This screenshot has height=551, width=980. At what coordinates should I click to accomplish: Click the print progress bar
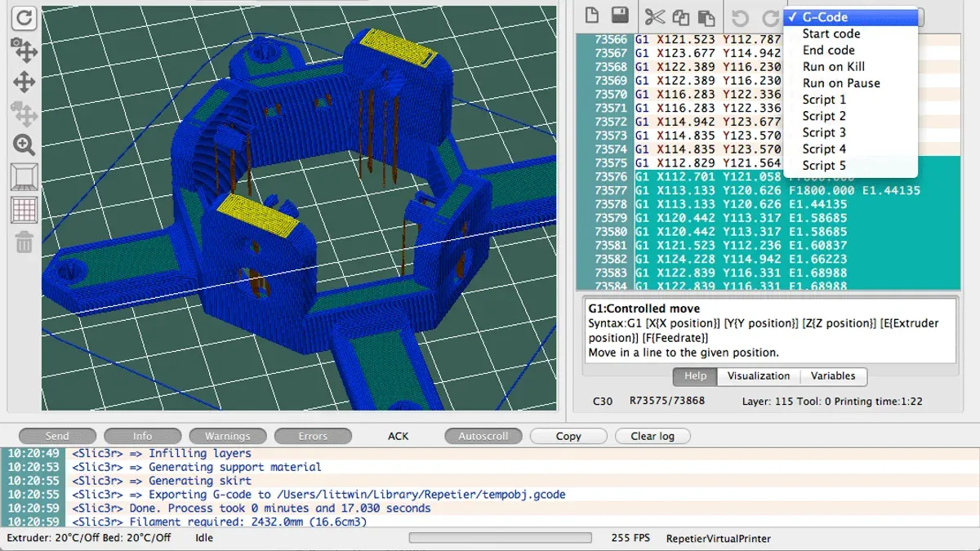500,538
